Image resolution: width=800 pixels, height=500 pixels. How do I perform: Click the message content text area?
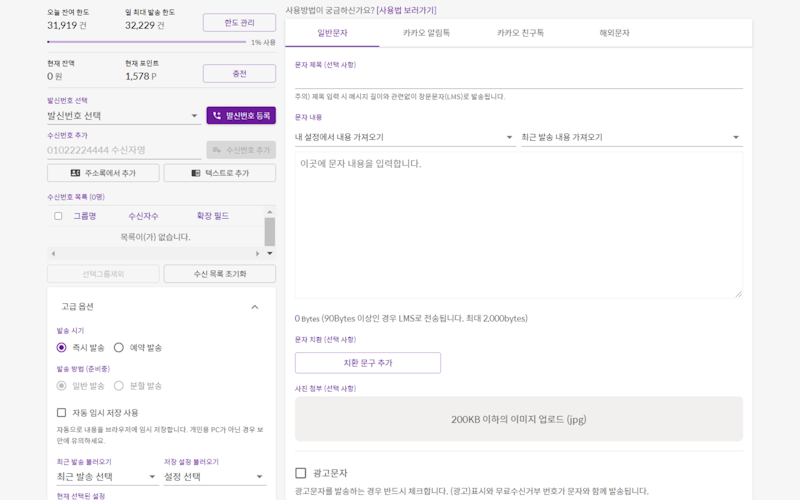[x=518, y=223]
